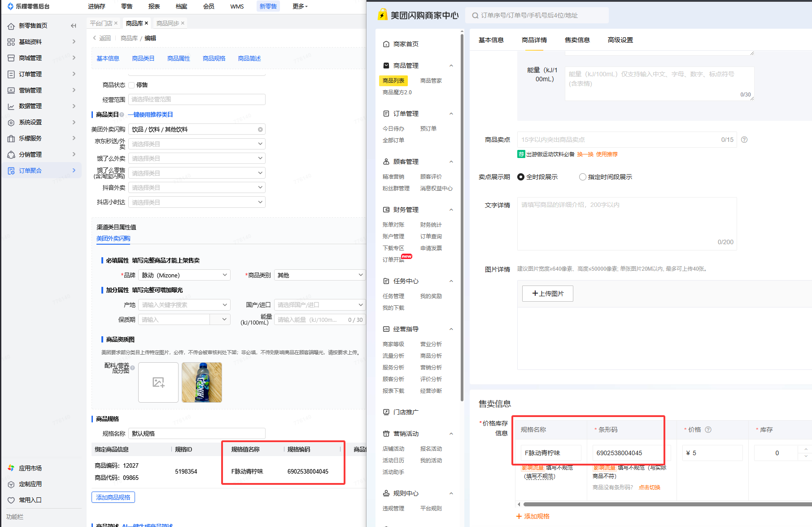Click the help icon beside 商品类目
The image size is (812, 527).
(122, 115)
